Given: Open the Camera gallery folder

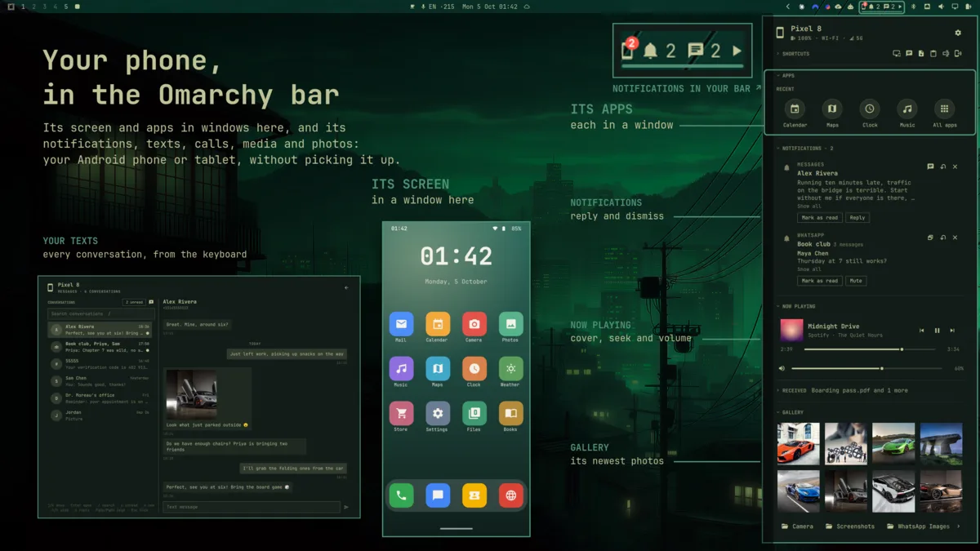Looking at the screenshot, I should click(797, 527).
